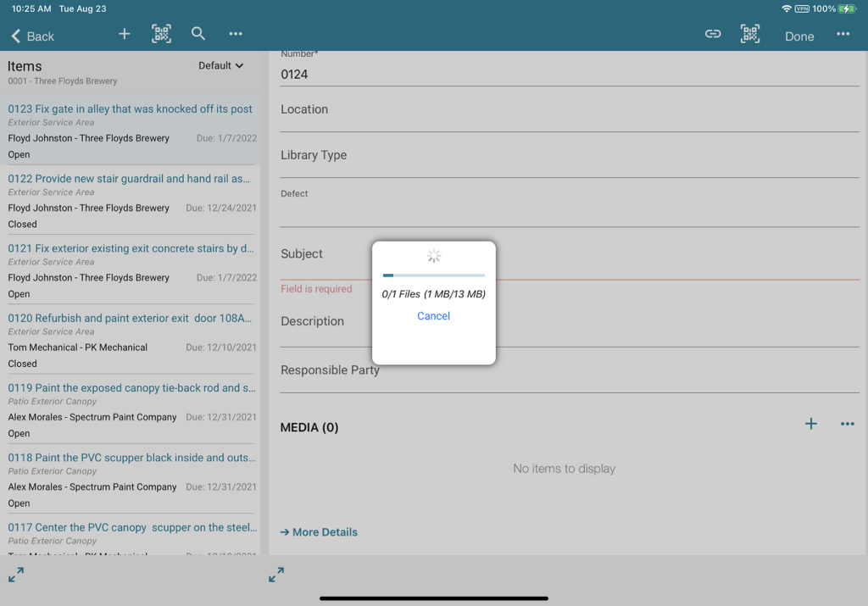This screenshot has width=868, height=606.
Task: Add media with the plus icon
Action: click(x=811, y=424)
